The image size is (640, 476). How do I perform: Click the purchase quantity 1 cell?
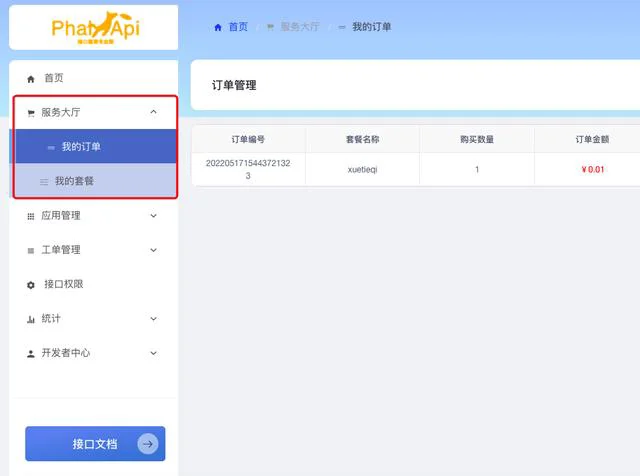click(x=477, y=169)
